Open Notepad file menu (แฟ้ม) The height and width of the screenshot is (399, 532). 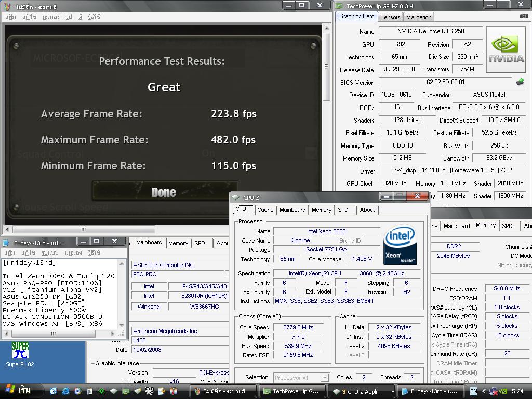[x=9, y=253]
